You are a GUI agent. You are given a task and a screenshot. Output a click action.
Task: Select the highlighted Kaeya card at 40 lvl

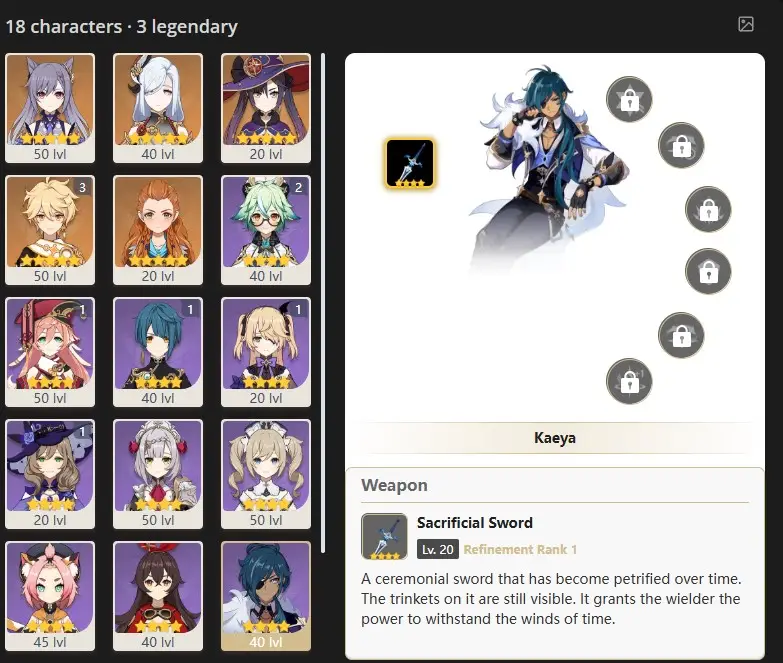pos(266,596)
